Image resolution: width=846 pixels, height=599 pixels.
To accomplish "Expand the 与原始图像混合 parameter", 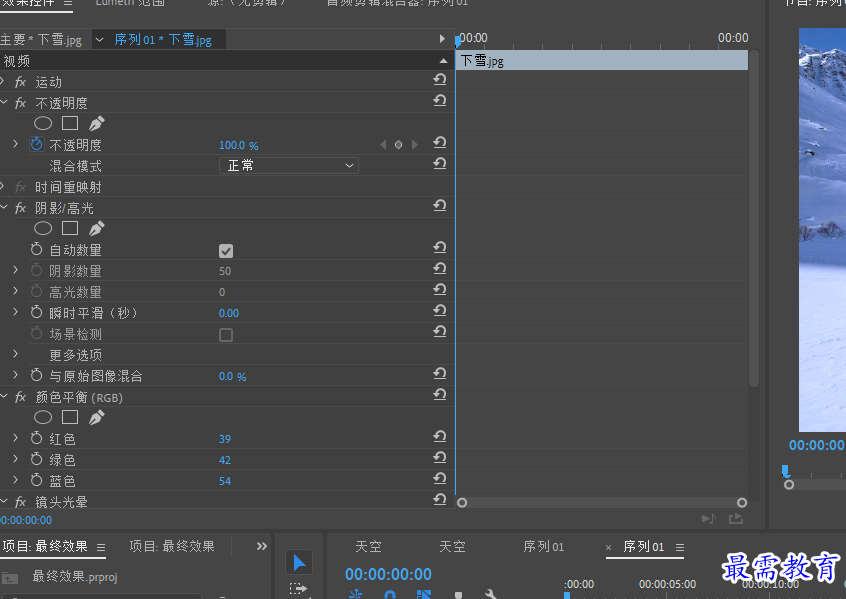I will click(16, 375).
